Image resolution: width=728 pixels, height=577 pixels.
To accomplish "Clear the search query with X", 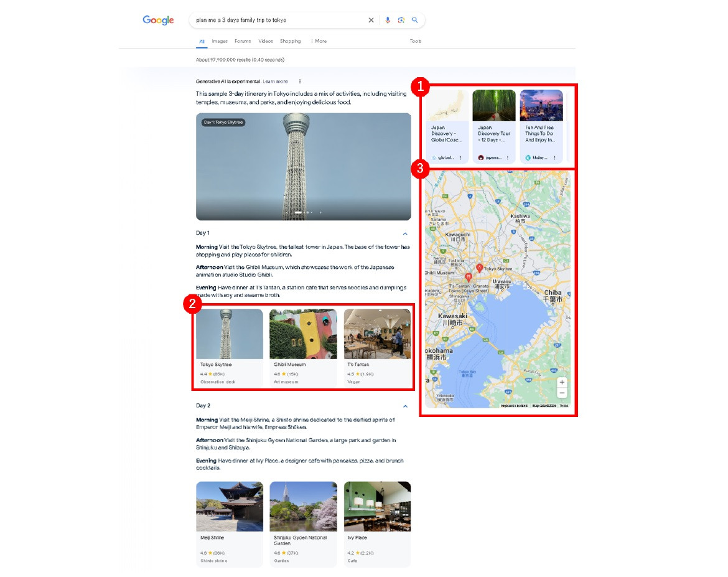I will (x=371, y=20).
